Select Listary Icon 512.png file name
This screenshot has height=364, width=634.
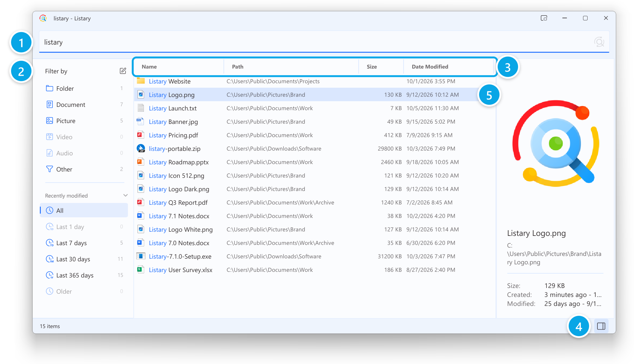tap(176, 175)
